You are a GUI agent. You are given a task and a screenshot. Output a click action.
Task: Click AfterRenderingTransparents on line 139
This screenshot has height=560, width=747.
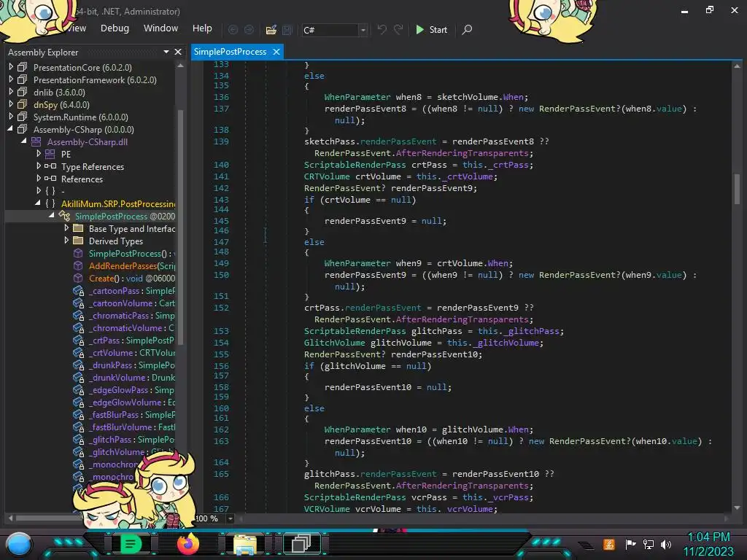click(x=462, y=153)
